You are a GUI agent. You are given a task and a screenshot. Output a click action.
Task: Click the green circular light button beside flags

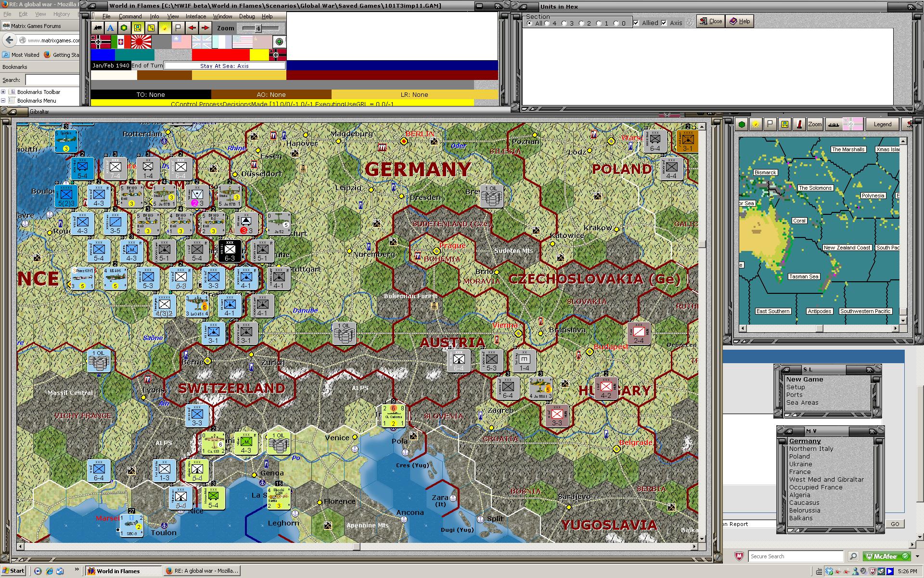279,42
